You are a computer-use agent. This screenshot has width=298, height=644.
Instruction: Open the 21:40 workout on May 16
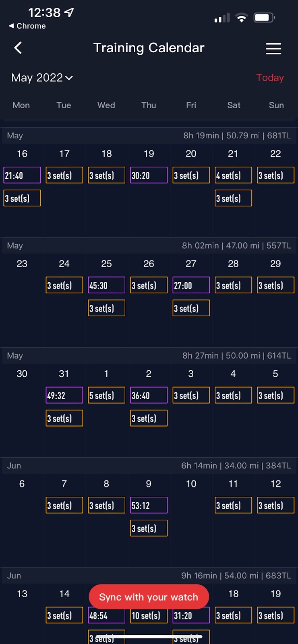pyautogui.click(x=22, y=175)
